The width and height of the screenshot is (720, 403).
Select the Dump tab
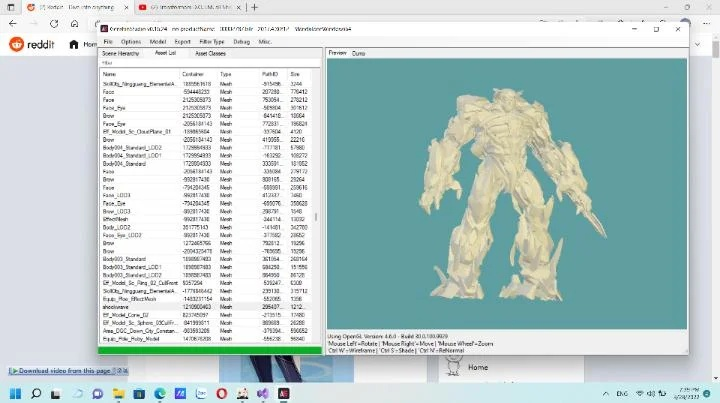[358, 54]
